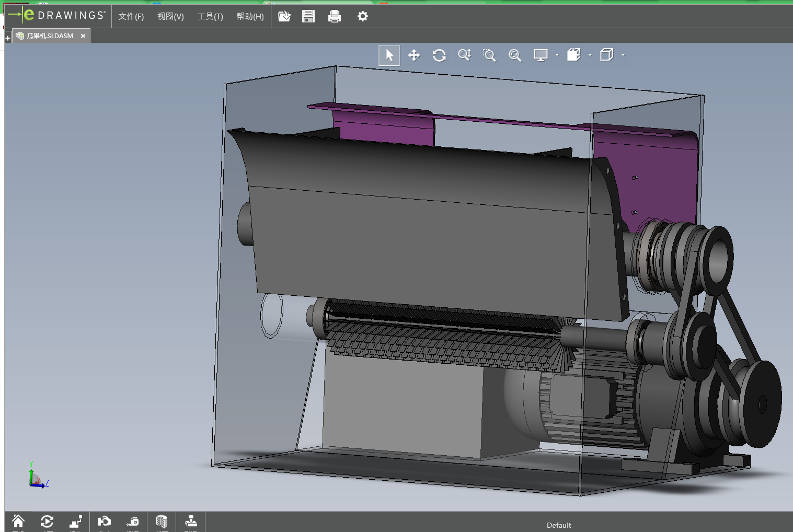Click the Zoom in/out magnifier tool
Image resolution: width=793 pixels, height=532 pixels.
coord(464,55)
